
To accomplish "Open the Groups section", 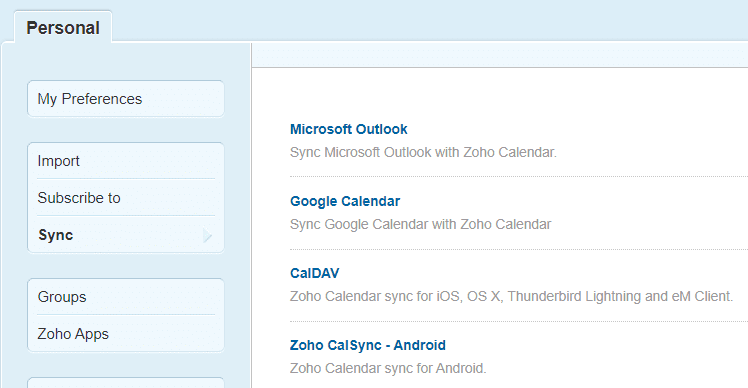I will pyautogui.click(x=126, y=297).
